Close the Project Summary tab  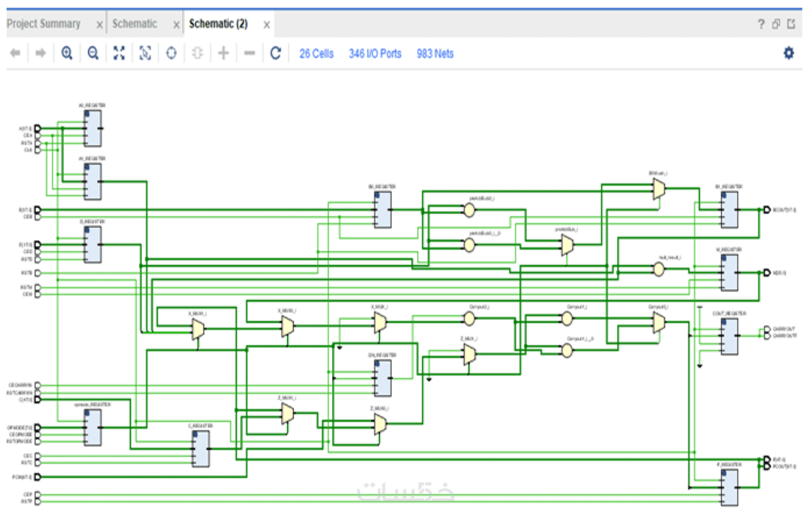point(99,25)
